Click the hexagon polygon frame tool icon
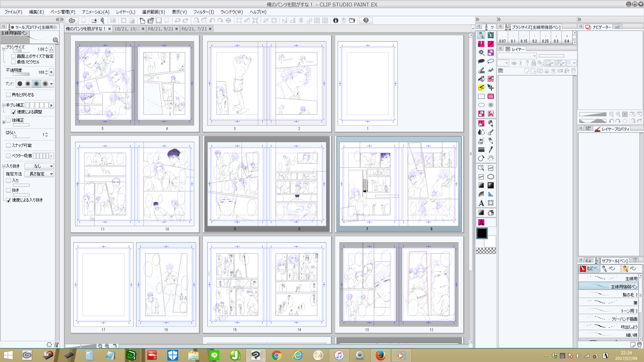The image size is (644, 362). pyautogui.click(x=491, y=177)
